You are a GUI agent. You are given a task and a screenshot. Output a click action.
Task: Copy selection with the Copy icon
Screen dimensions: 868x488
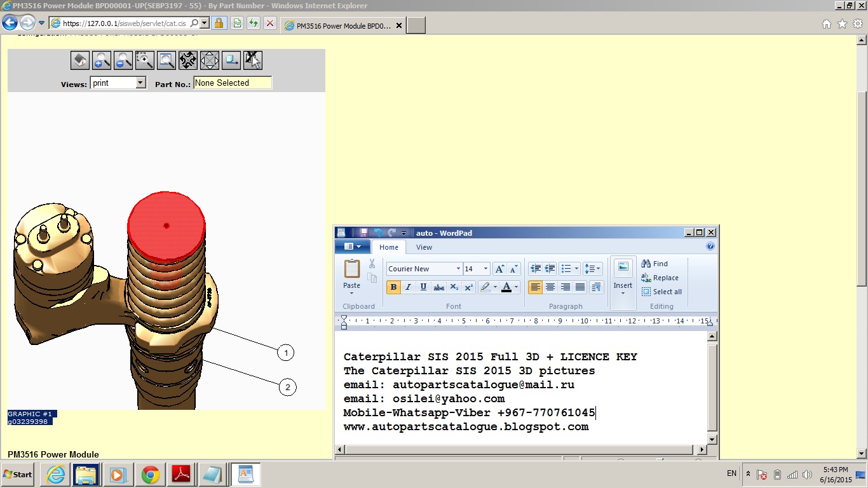click(x=372, y=277)
